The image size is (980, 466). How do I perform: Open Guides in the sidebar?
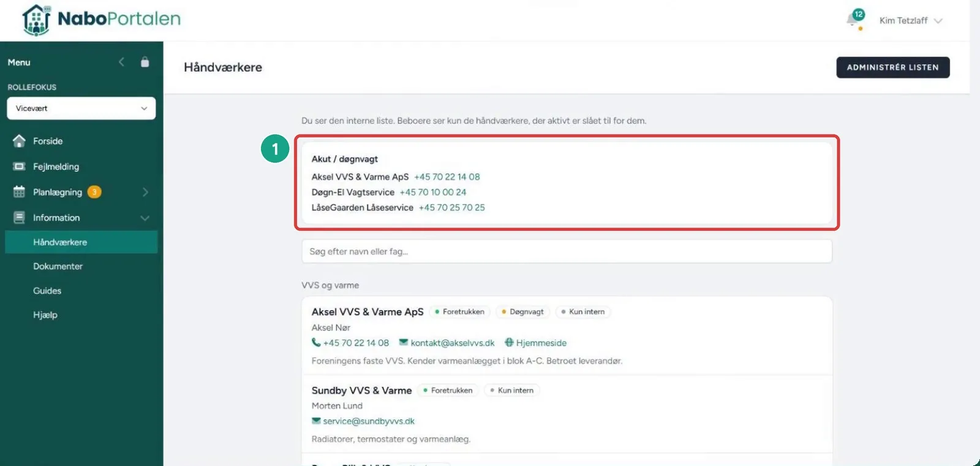click(47, 291)
